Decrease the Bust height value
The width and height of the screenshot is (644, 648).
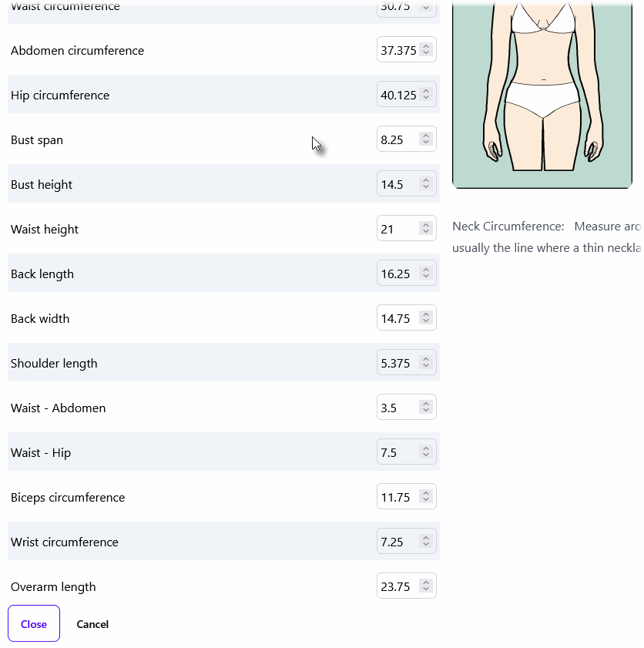[426, 187]
